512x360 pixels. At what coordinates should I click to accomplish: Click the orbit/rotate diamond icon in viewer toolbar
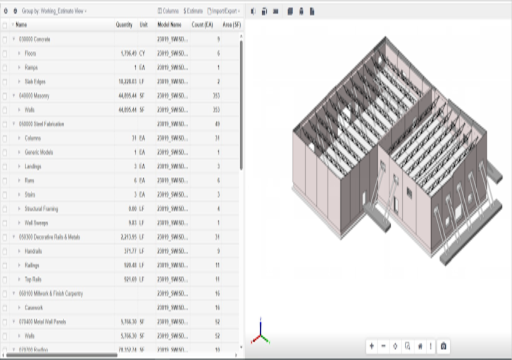click(x=395, y=346)
